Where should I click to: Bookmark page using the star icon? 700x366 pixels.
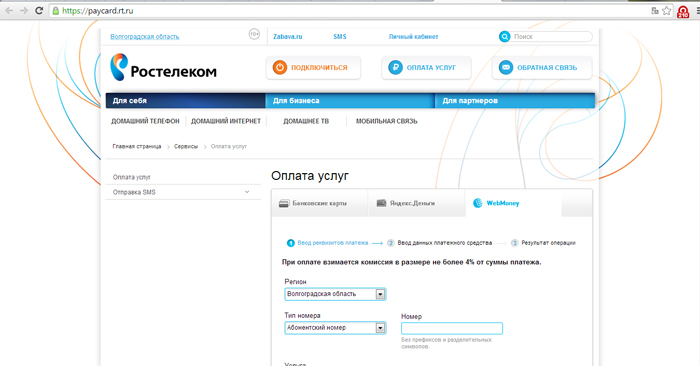[x=667, y=11]
